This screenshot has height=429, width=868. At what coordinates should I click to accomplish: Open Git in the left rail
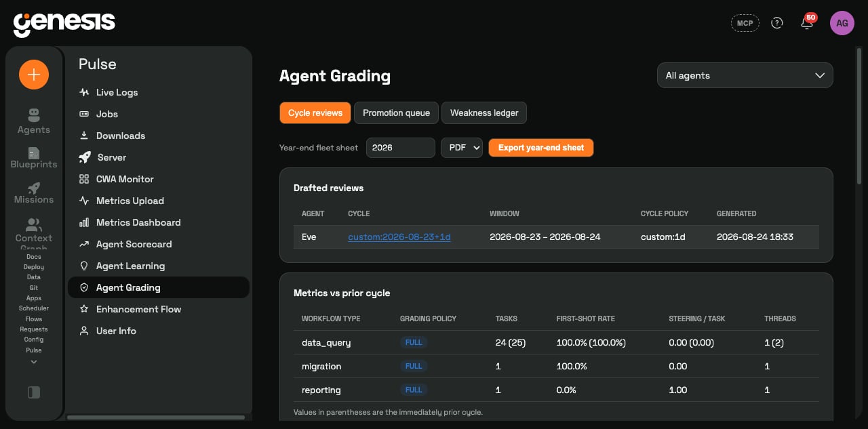pyautogui.click(x=34, y=288)
